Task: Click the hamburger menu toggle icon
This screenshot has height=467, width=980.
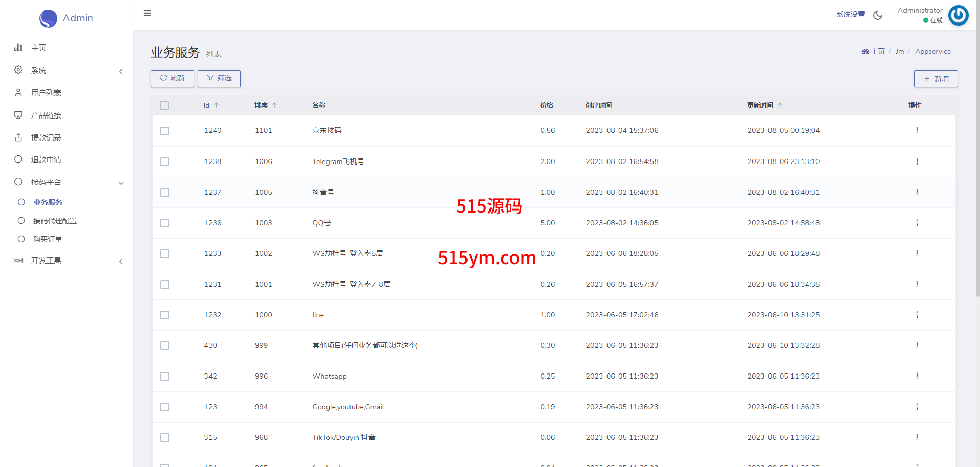Action: (147, 13)
